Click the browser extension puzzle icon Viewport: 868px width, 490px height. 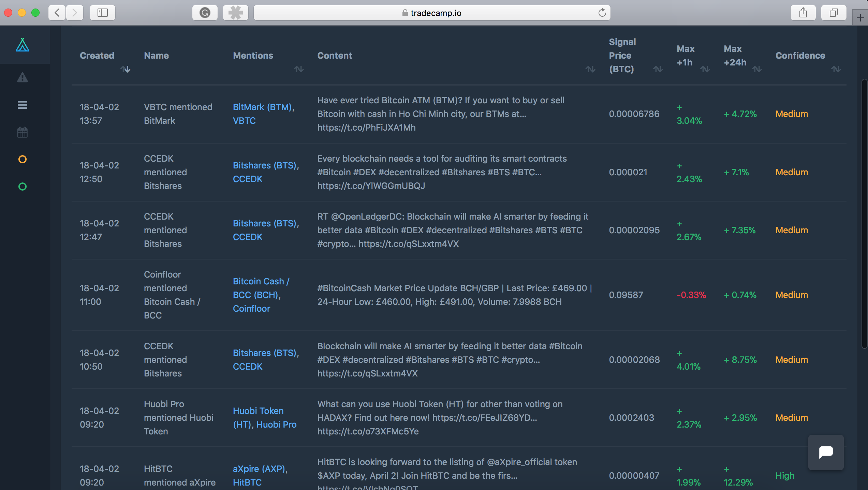[x=235, y=13]
